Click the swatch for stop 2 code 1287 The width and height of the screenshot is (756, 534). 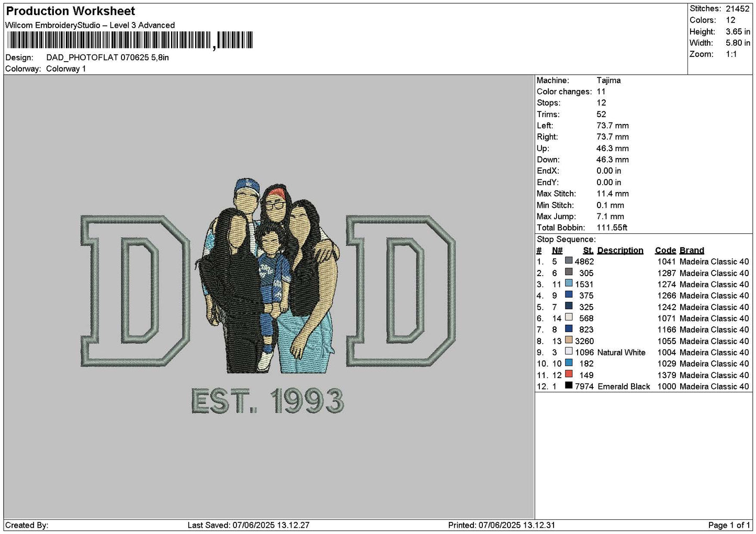(x=569, y=272)
